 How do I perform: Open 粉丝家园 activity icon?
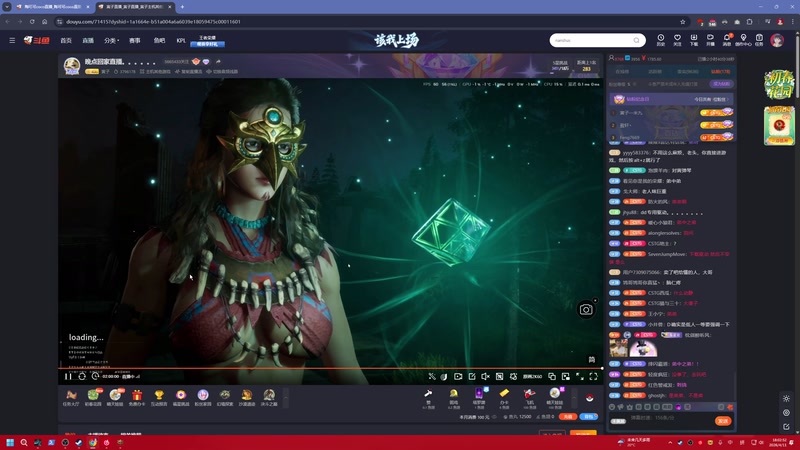click(x=203, y=397)
